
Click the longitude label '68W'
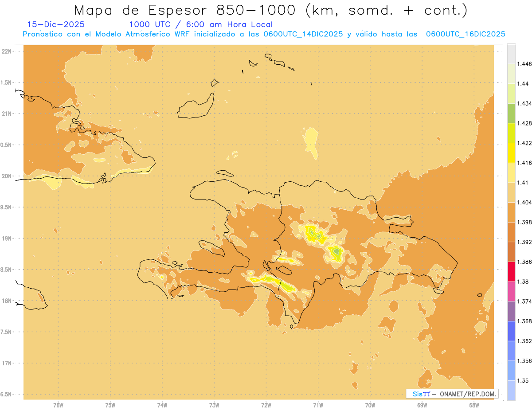coord(474,405)
